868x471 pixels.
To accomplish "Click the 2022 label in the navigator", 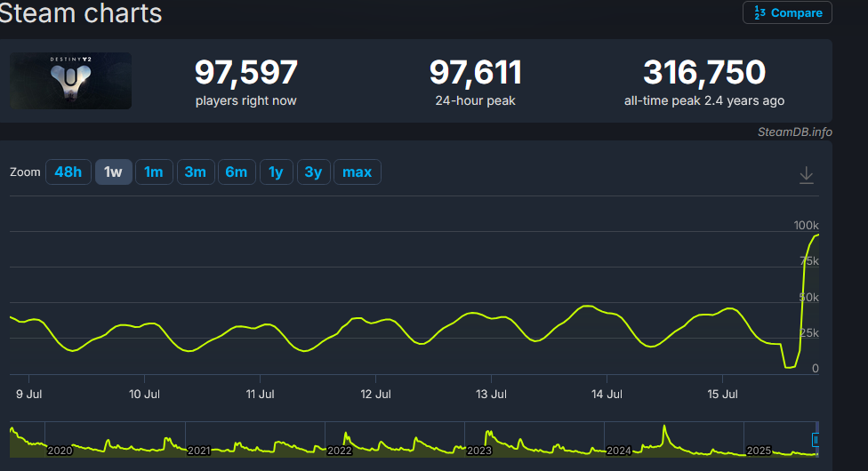I will click(339, 451).
